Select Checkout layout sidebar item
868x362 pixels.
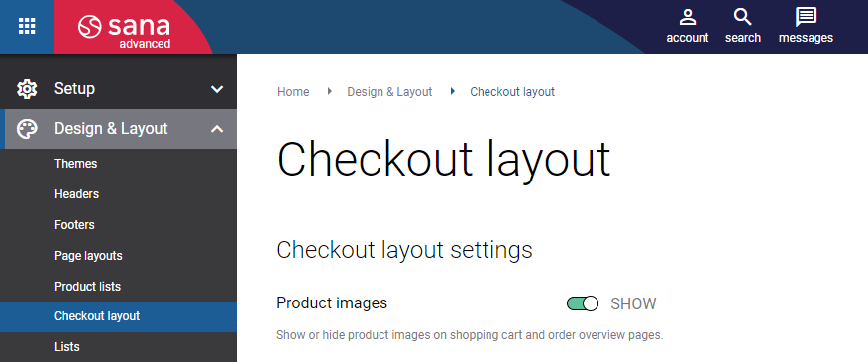click(x=118, y=316)
